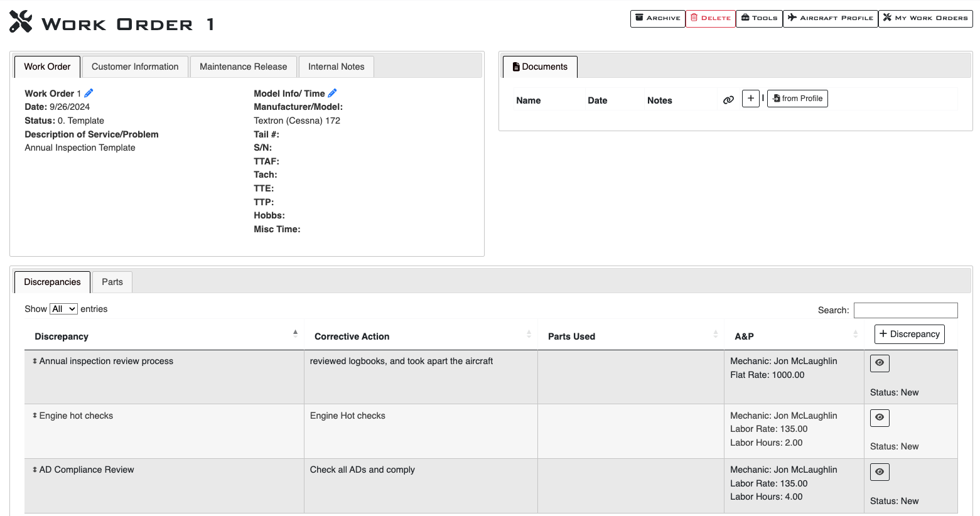980x516 pixels.
Task: Switch to Maintenance Release tab
Action: (x=243, y=67)
